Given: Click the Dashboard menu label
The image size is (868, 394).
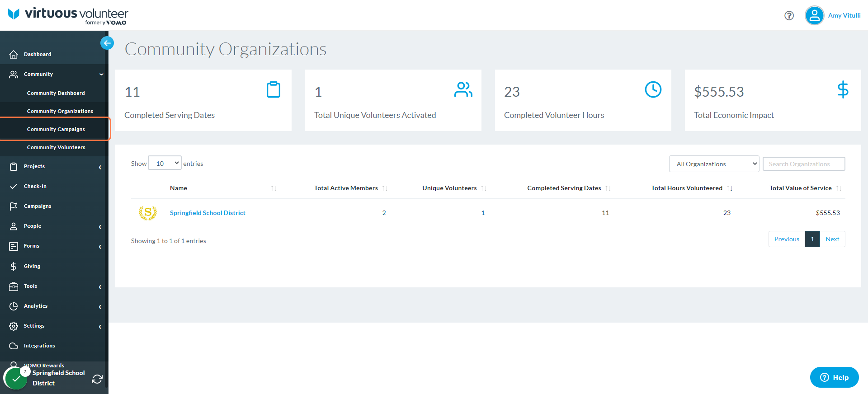Looking at the screenshot, I should click(x=38, y=54).
